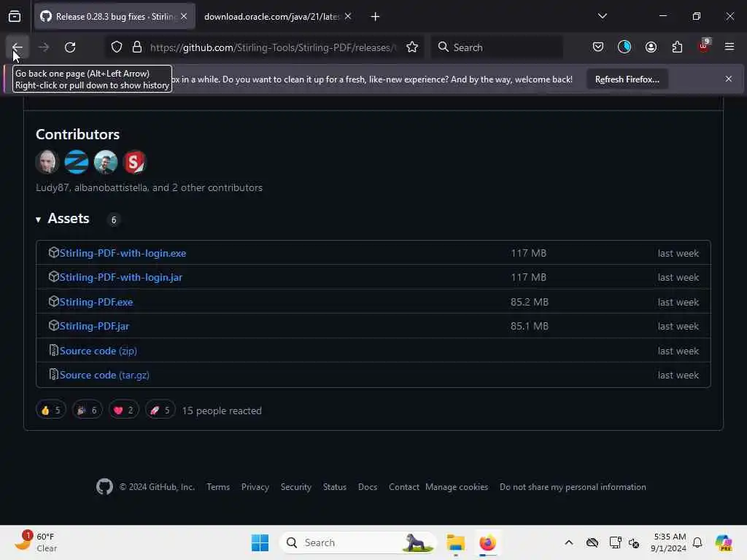The height and width of the screenshot is (560, 747).
Task: Open Terms footer link
Action: click(x=218, y=487)
